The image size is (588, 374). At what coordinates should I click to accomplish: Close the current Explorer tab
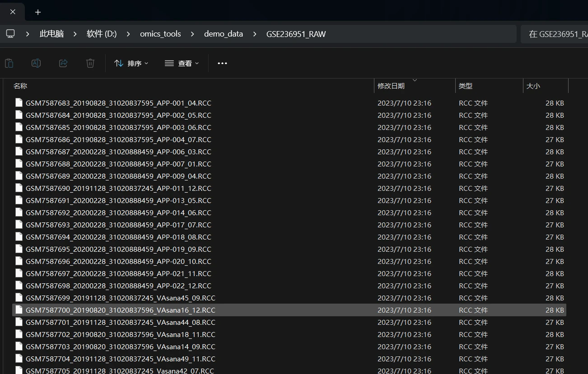[13, 12]
